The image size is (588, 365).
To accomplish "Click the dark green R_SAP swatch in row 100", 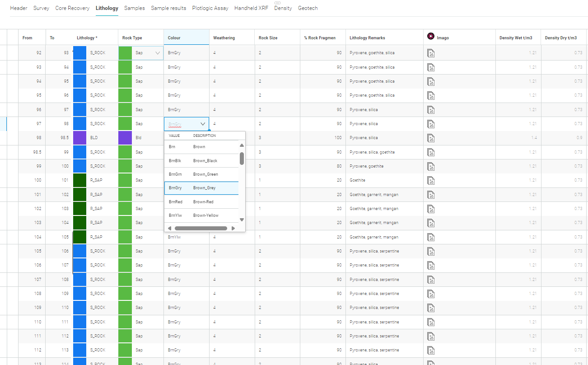I will point(79,180).
